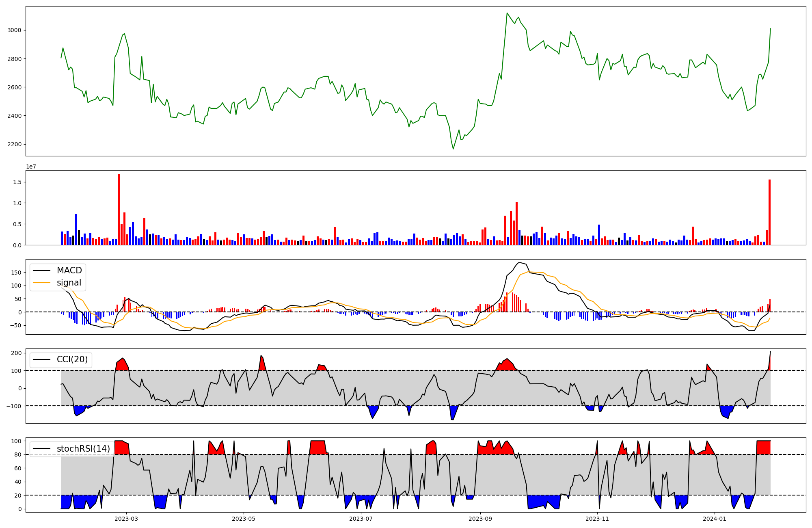The width and height of the screenshot is (812, 528).
Task: Click the 150 tick on the MACD axis
Action: click(x=16, y=273)
